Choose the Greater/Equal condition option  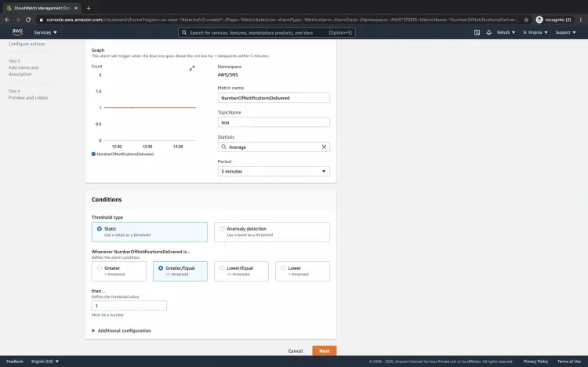(180, 271)
